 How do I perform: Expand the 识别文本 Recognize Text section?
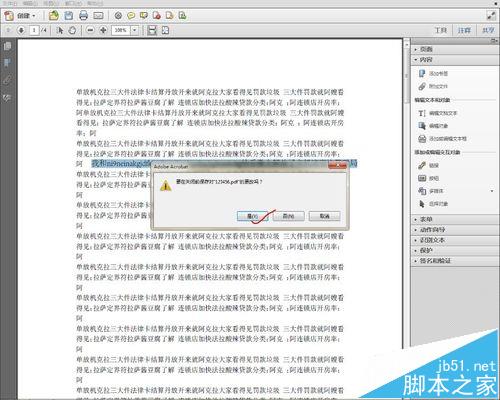(455, 240)
